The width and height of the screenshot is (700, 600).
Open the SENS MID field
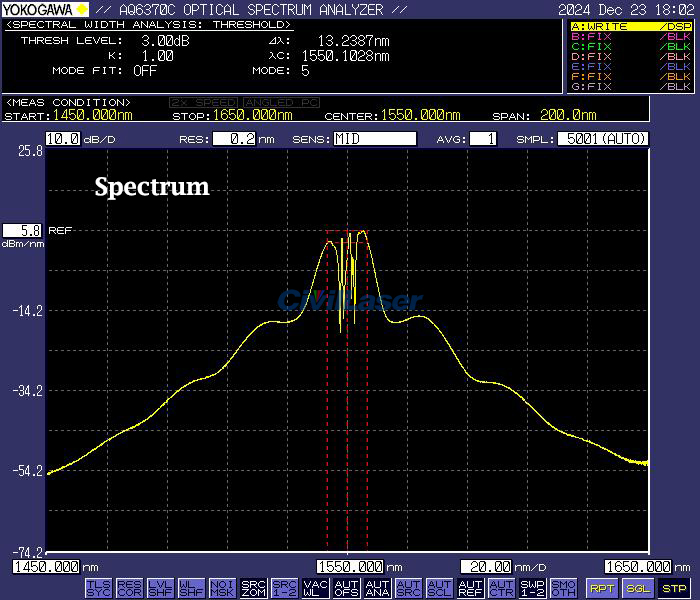coord(375,139)
